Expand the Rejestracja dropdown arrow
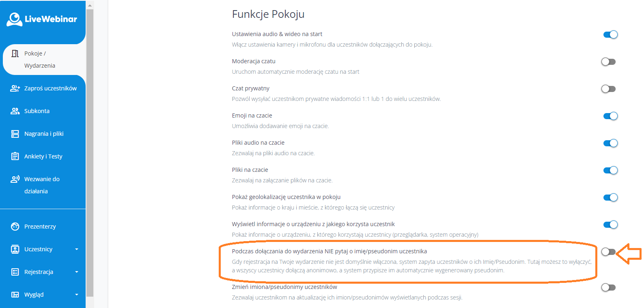 point(77,272)
